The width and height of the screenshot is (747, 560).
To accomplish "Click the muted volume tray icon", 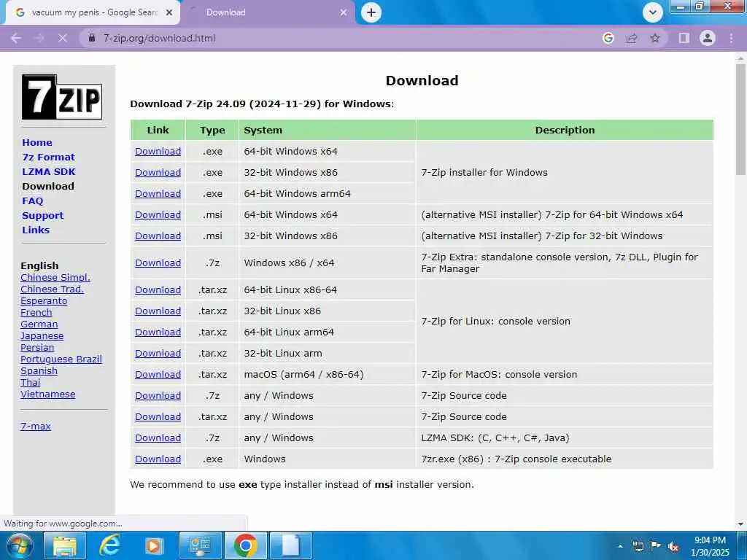I will click(673, 547).
